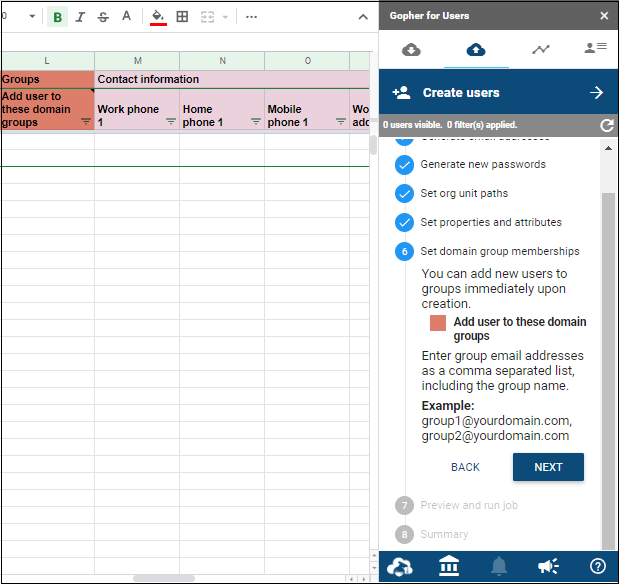This screenshot has height=584, width=619.
Task: Click the Set properties and attributes checkmark
Action: click(x=404, y=222)
